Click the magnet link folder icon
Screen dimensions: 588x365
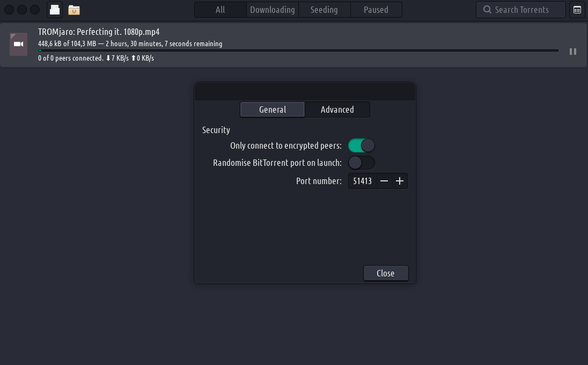click(74, 10)
